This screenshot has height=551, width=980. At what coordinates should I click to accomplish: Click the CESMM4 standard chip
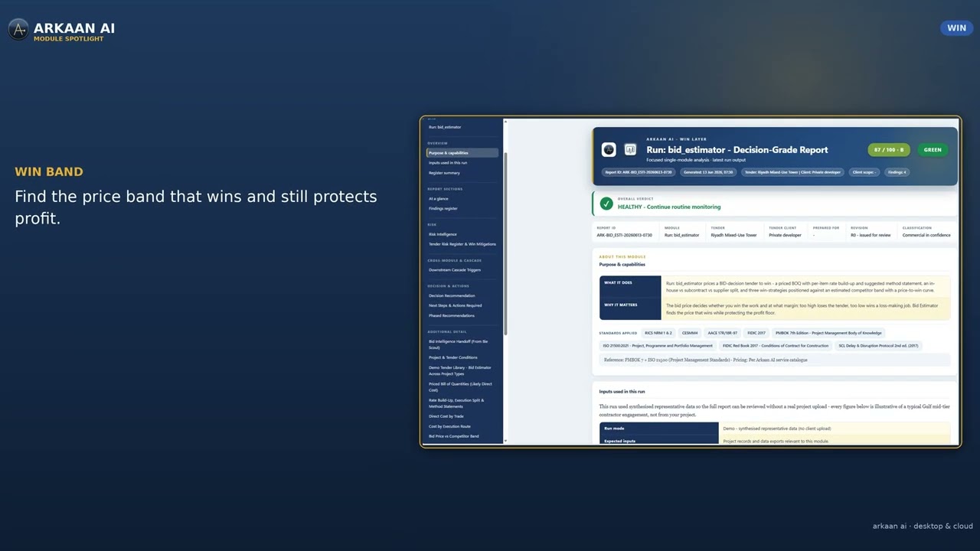click(690, 333)
